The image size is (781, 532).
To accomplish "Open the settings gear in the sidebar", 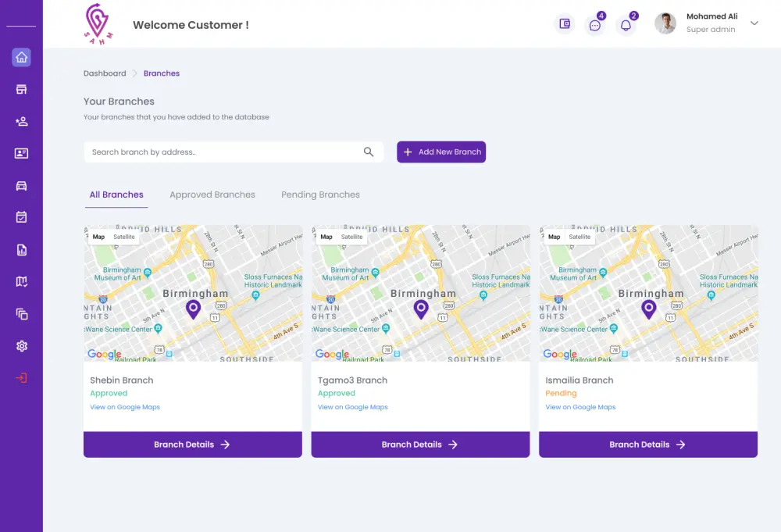I will pos(21,345).
